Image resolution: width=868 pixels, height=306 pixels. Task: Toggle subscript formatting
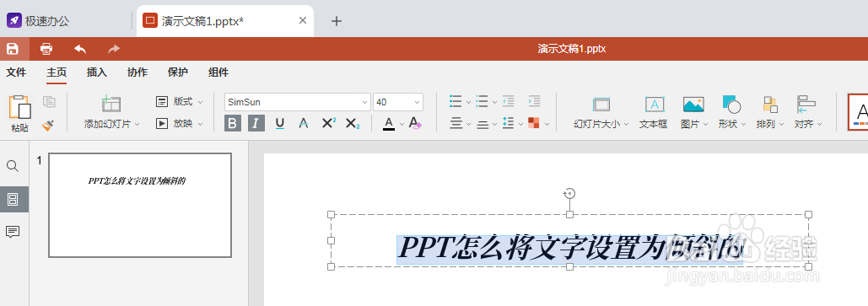click(353, 123)
